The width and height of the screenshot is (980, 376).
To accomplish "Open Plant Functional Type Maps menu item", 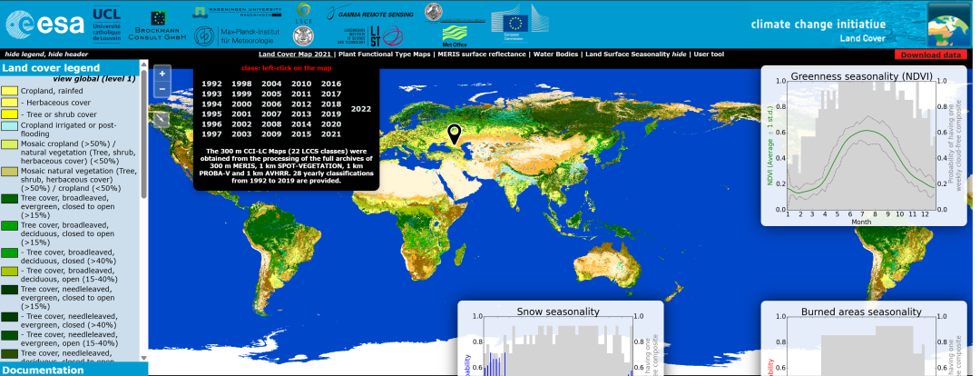I will point(385,54).
